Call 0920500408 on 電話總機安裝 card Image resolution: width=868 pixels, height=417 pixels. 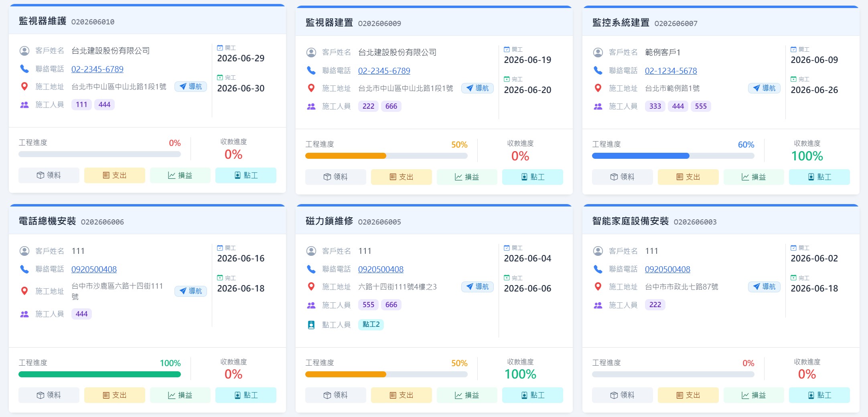point(94,269)
